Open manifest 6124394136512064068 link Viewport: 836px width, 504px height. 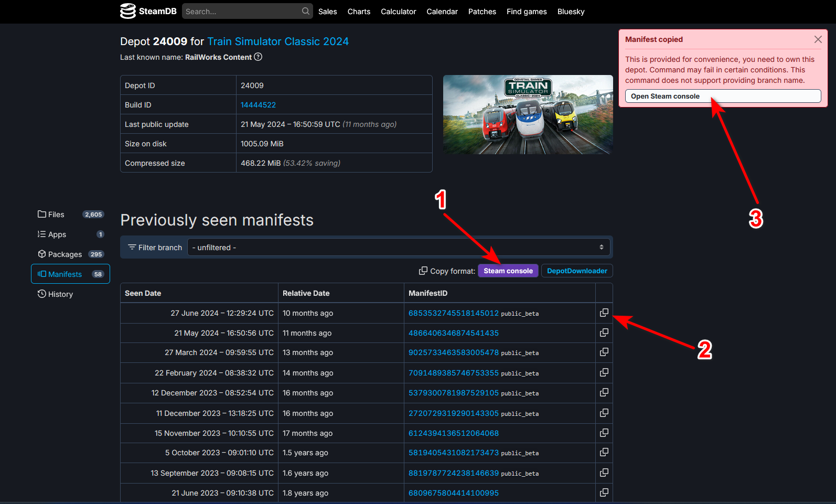click(x=454, y=433)
